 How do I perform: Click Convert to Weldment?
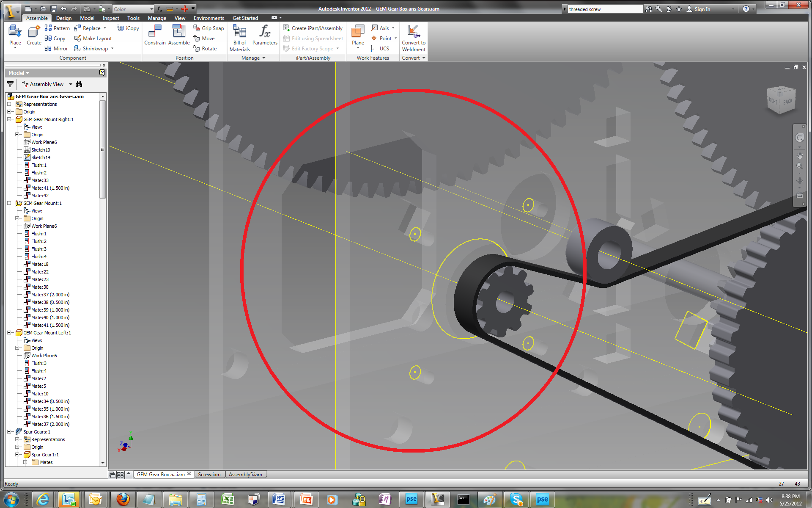click(413, 38)
